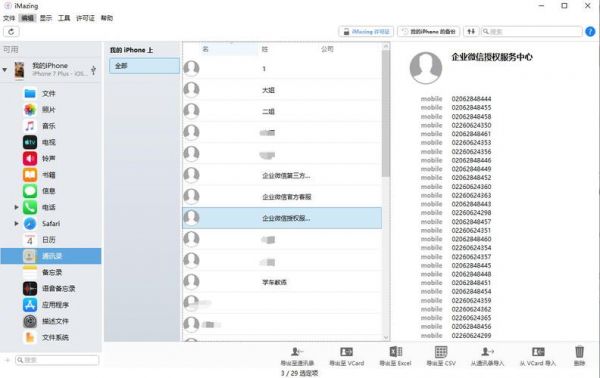Open the 显示 menu
The height and width of the screenshot is (378, 600).
[46, 18]
